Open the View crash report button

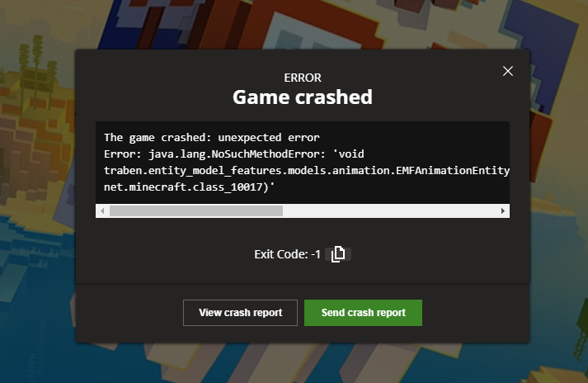240,313
